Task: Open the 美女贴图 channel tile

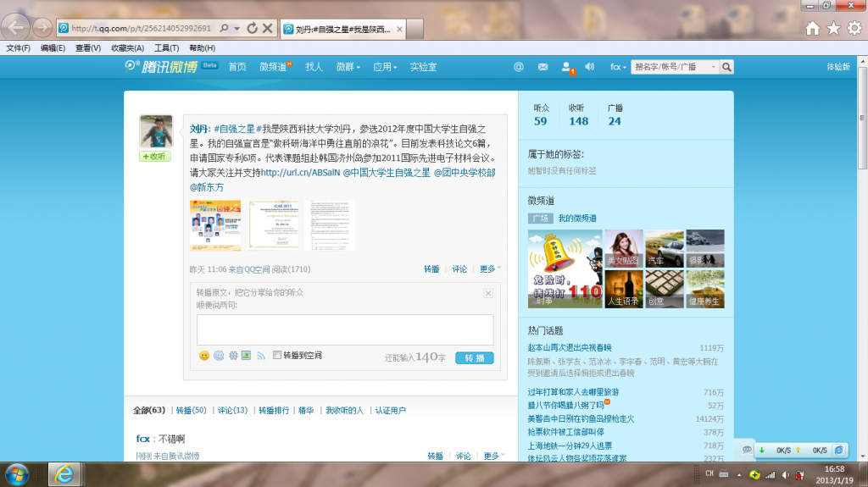Action: [624, 248]
